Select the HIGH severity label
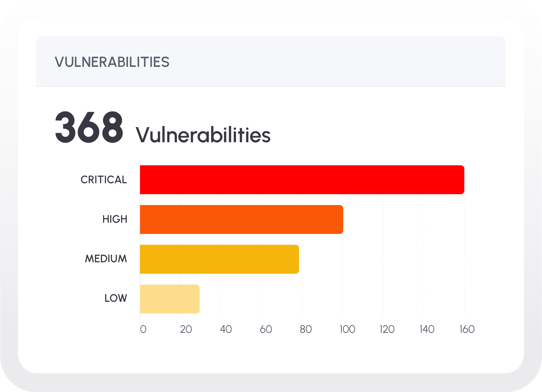Screen dimensions: 542x392 pos(115,219)
